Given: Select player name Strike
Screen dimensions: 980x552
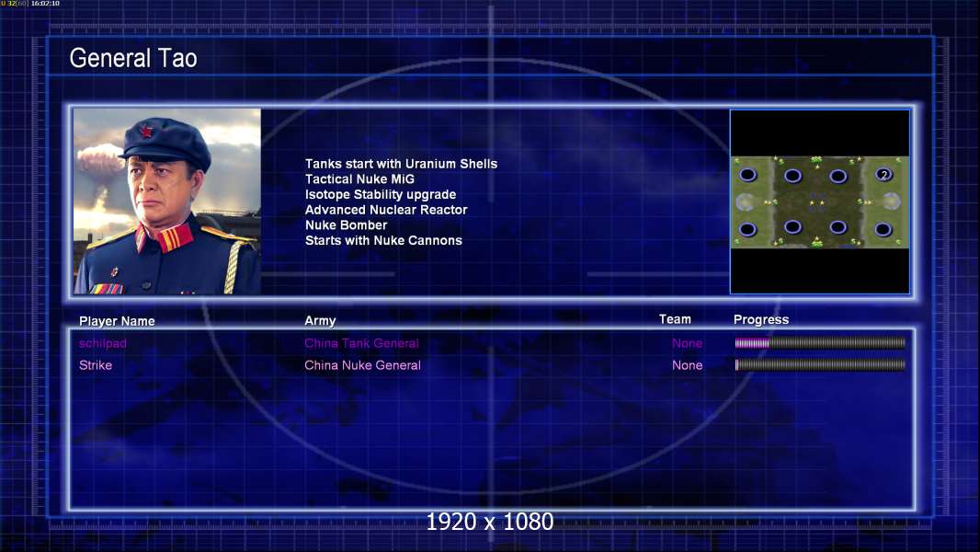Looking at the screenshot, I should point(96,365).
